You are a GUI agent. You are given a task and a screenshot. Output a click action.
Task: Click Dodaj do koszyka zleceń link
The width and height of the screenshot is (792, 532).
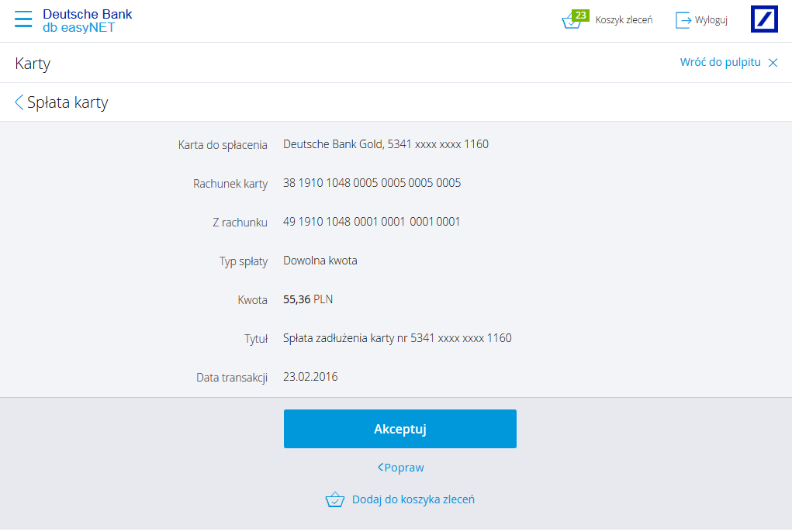(413, 499)
